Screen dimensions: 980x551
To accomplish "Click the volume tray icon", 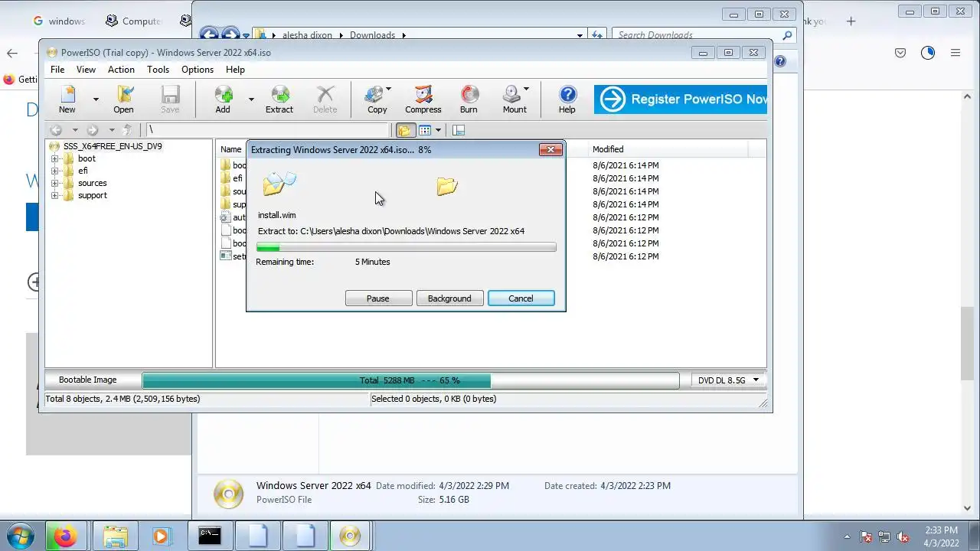I will click(x=903, y=536).
